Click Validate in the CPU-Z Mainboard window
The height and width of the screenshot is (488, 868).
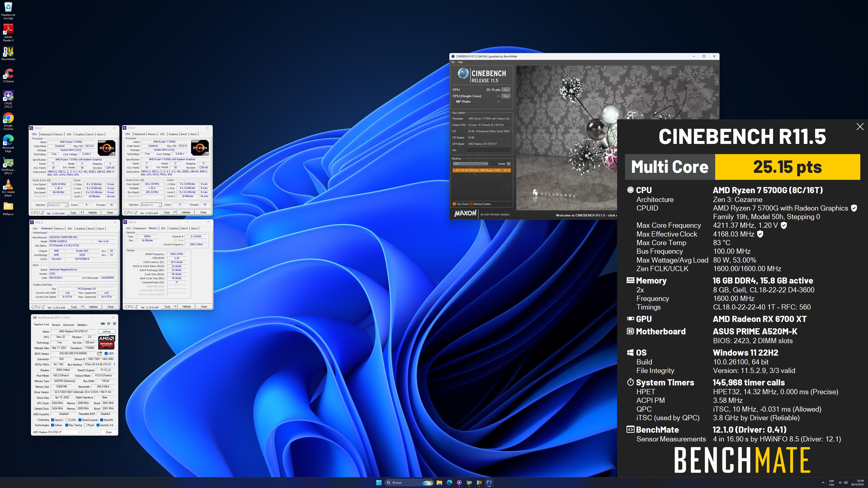93,307
